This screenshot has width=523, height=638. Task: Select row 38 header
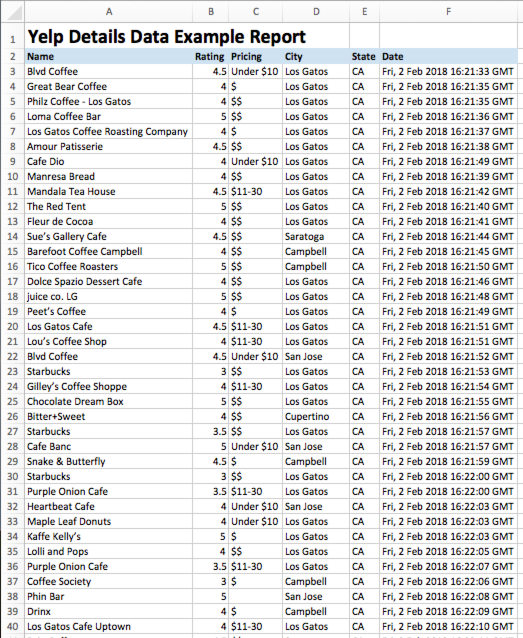pos(13,596)
